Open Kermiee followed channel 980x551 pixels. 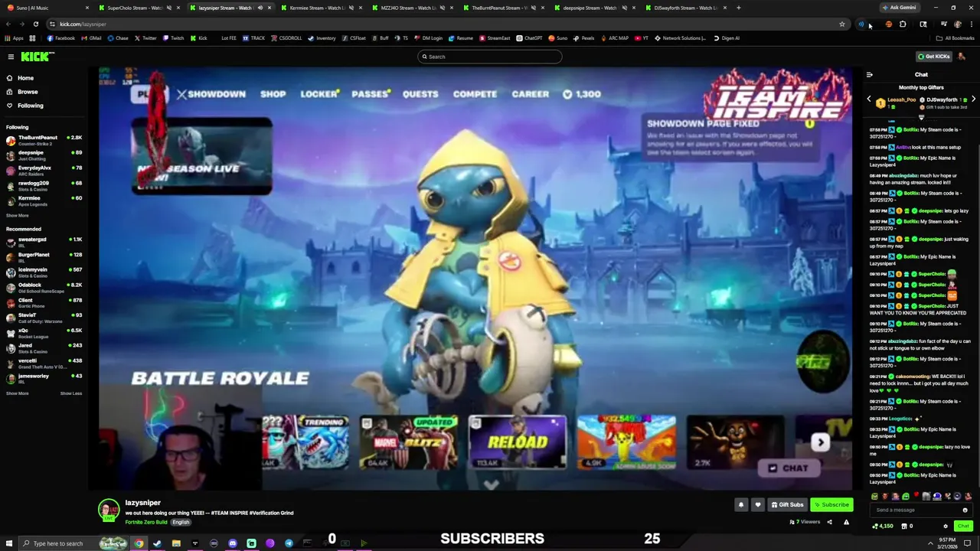point(44,200)
